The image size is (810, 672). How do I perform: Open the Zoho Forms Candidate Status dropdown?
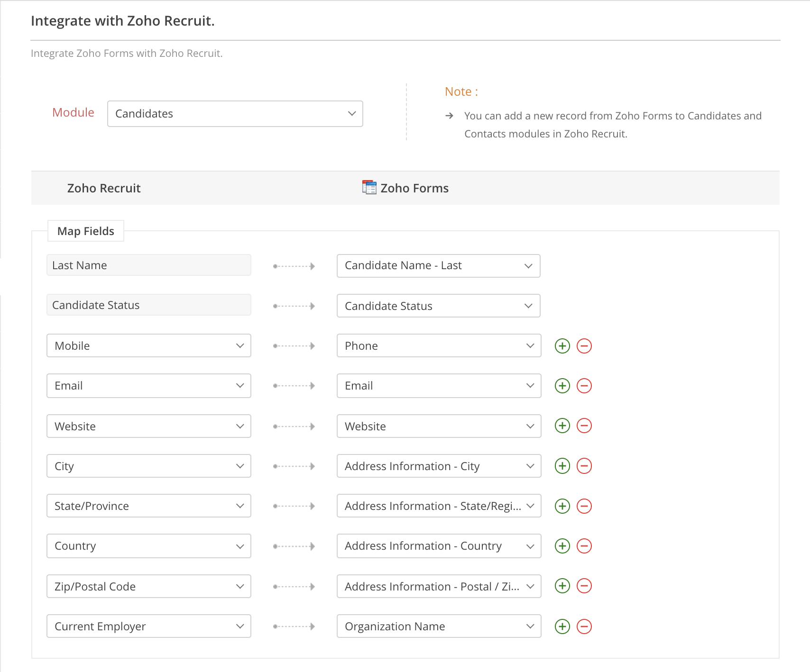(438, 306)
